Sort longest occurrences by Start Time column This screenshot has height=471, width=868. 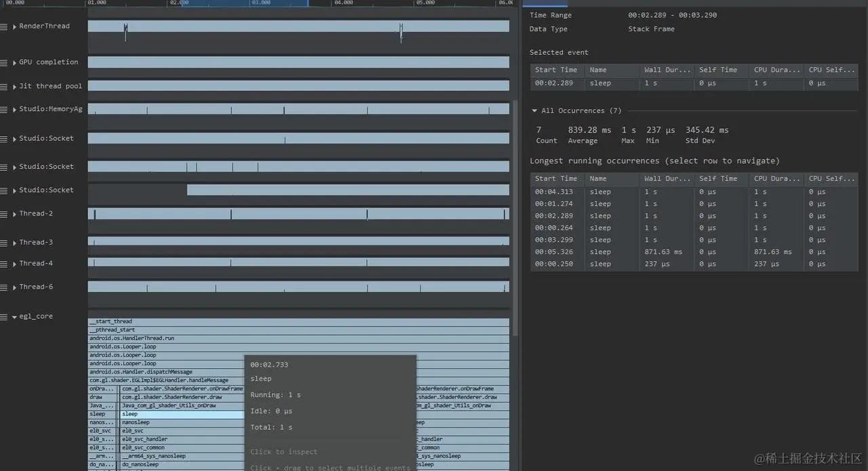pyautogui.click(x=557, y=179)
